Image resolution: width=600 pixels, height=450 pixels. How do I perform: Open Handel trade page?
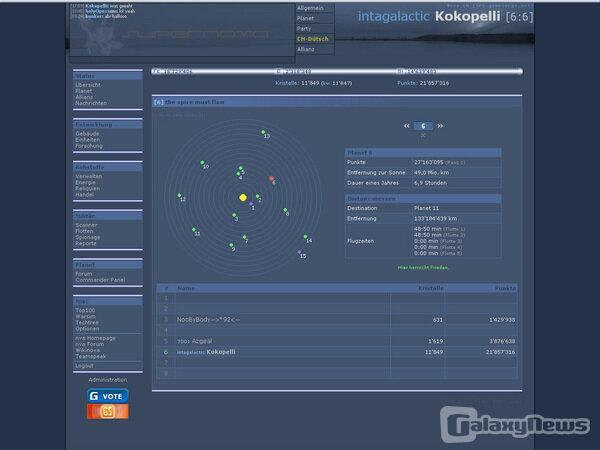(85, 195)
